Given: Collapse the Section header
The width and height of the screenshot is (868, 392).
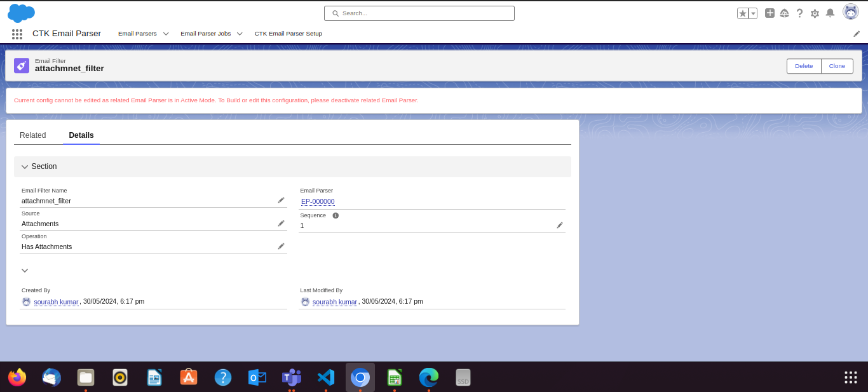Looking at the screenshot, I should 292,166.
